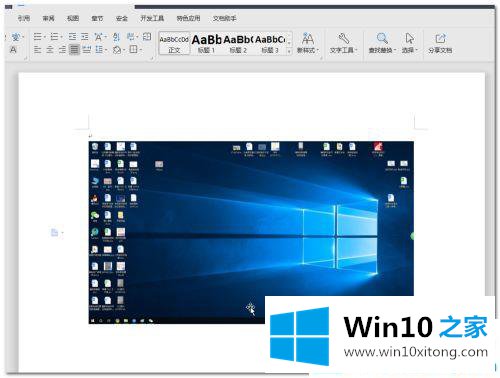This screenshot has height=378, width=500.
Task: Toggle the highlighted justify alignment button
Action: [x=74, y=50]
